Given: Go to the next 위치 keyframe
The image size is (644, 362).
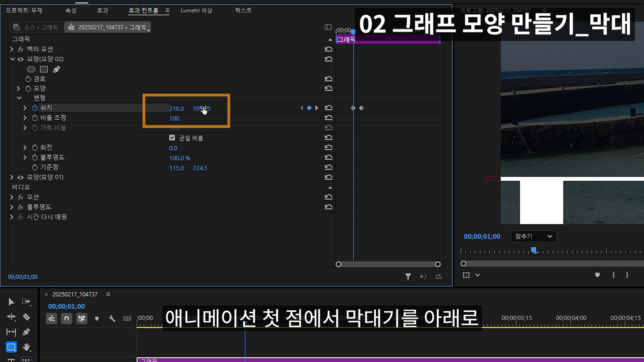Looking at the screenshot, I should (316, 108).
